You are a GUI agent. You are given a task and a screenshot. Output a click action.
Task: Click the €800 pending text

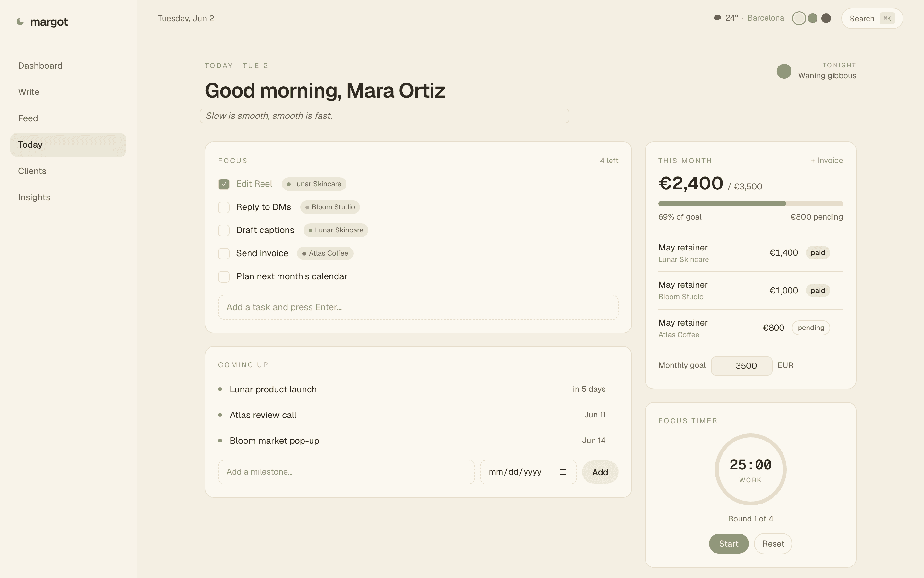(x=816, y=217)
